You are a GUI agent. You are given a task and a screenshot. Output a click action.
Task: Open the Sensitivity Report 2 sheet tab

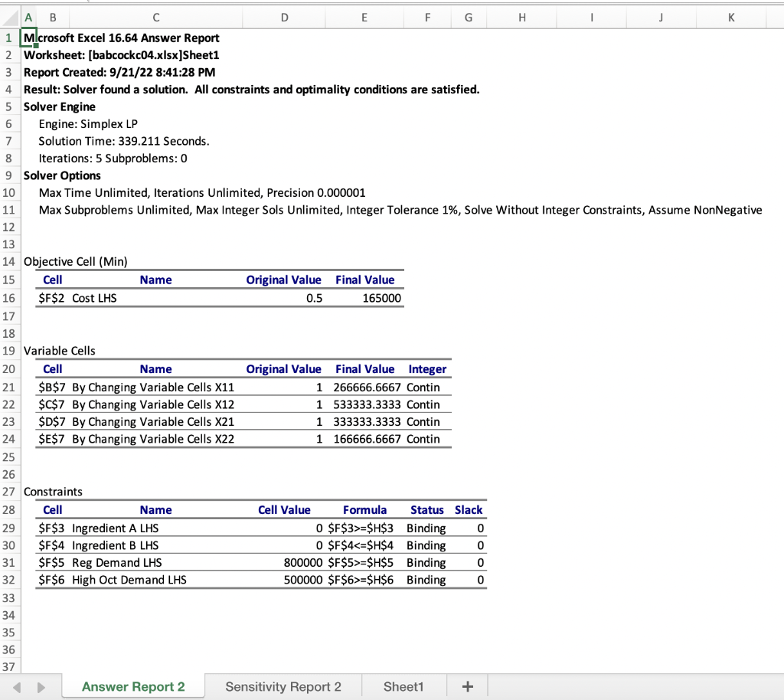(283, 686)
